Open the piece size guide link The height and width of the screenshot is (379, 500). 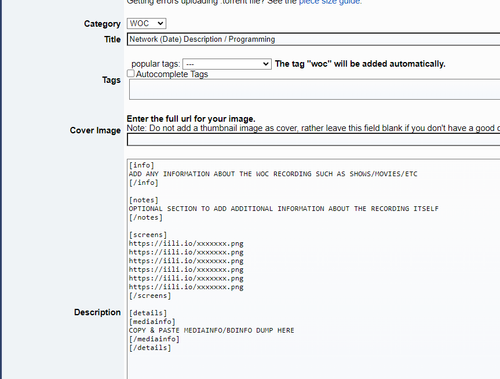coord(330,2)
